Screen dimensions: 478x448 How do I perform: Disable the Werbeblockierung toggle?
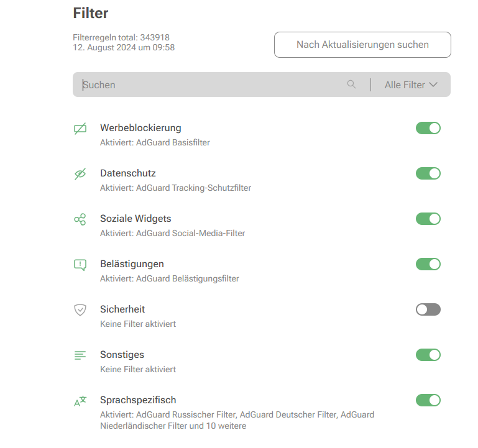tap(428, 128)
